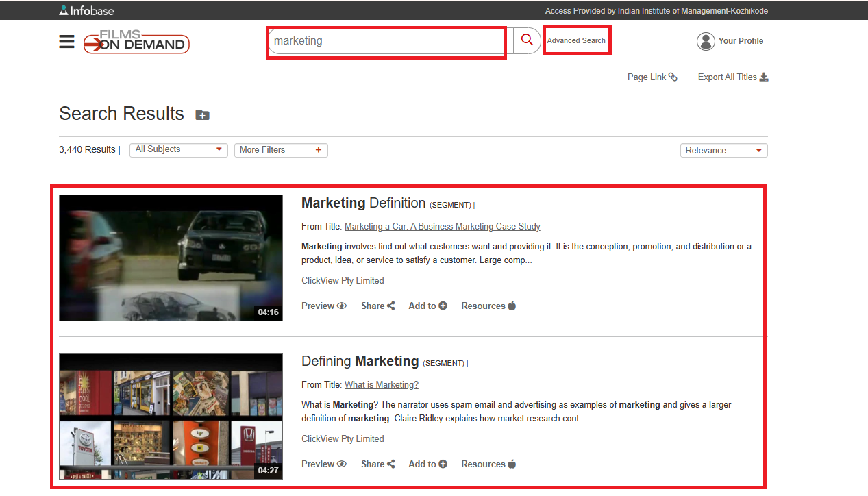This screenshot has height=496, width=868.
Task: Expand the All Subjects dropdown
Action: tap(179, 150)
